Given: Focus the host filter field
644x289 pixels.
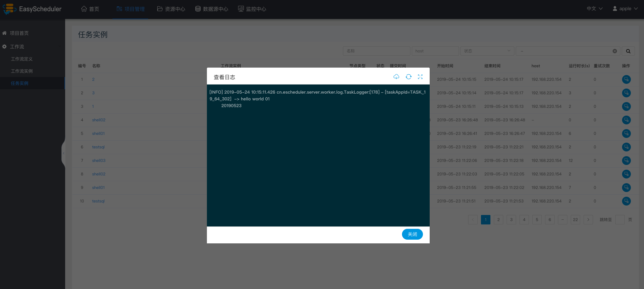Looking at the screenshot, I should click(435, 51).
